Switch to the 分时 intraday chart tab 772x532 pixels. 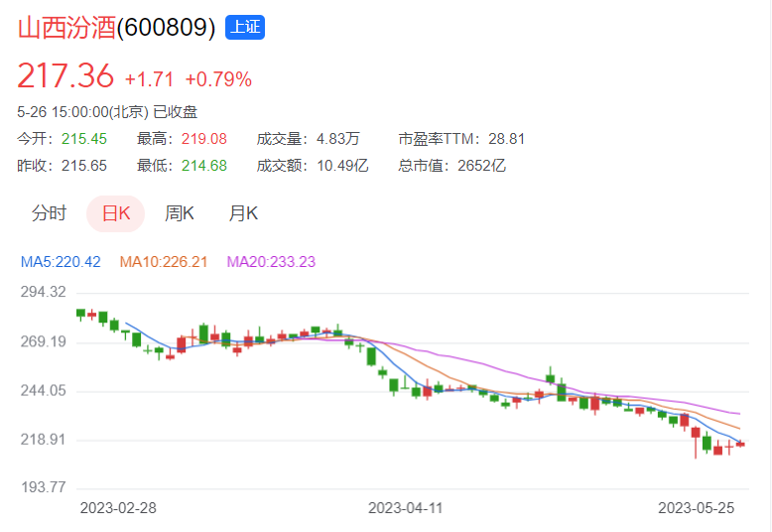point(49,213)
